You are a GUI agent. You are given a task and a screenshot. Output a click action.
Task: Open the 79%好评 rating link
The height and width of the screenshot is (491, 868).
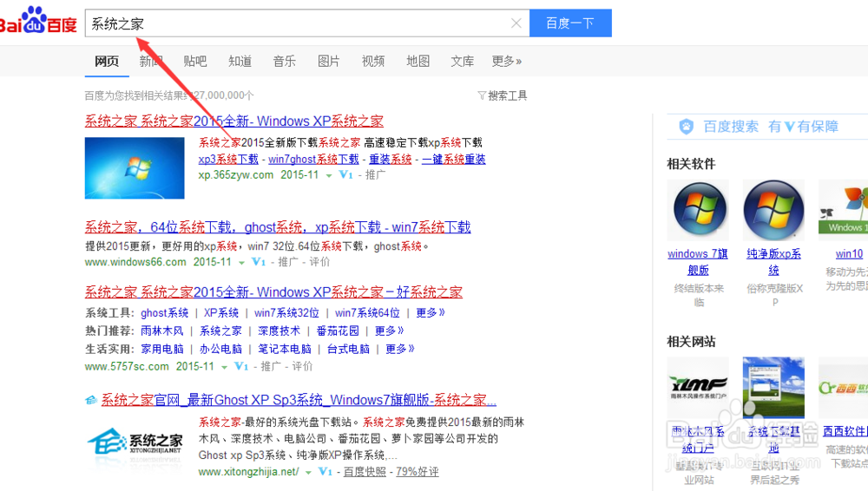point(418,472)
